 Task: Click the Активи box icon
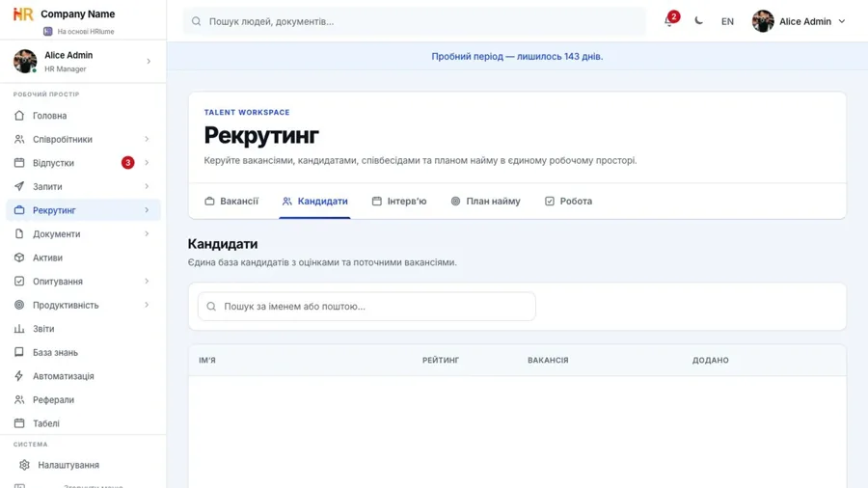point(19,258)
